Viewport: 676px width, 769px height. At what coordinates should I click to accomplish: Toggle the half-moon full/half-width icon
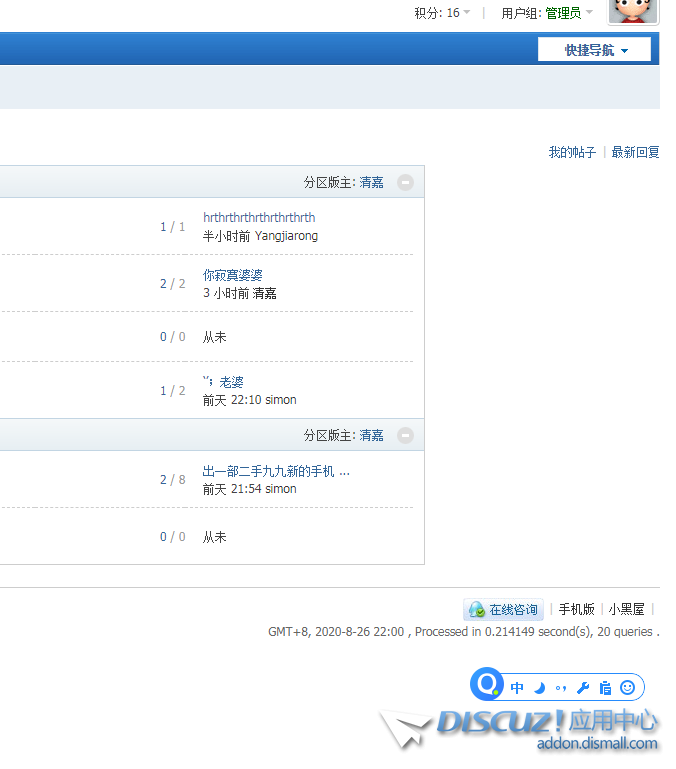(539, 688)
